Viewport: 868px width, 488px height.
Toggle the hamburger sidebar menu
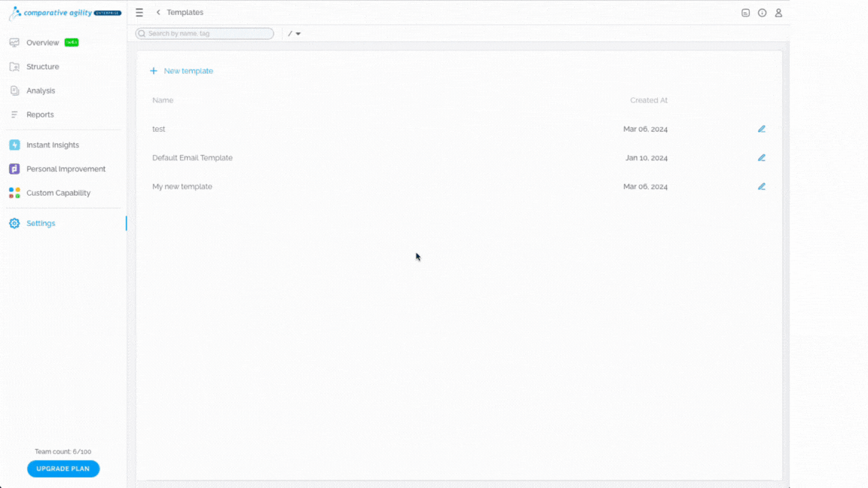[x=139, y=12]
